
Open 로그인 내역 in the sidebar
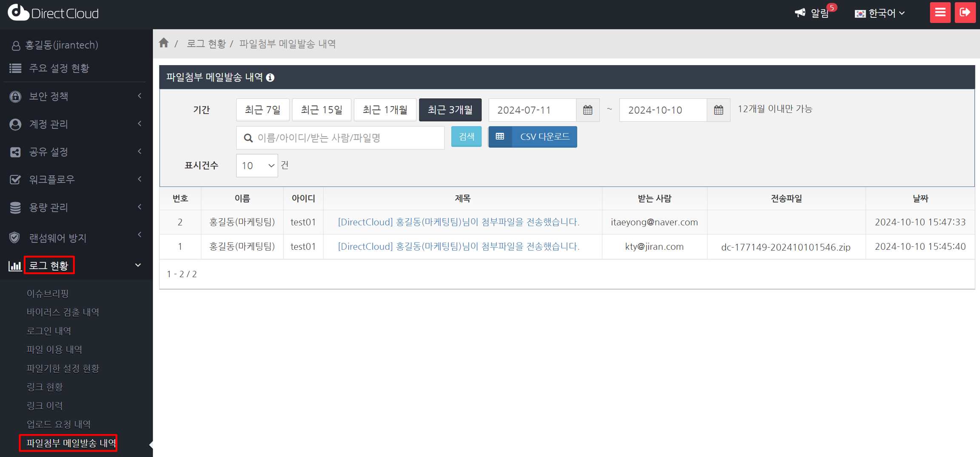[x=49, y=331]
